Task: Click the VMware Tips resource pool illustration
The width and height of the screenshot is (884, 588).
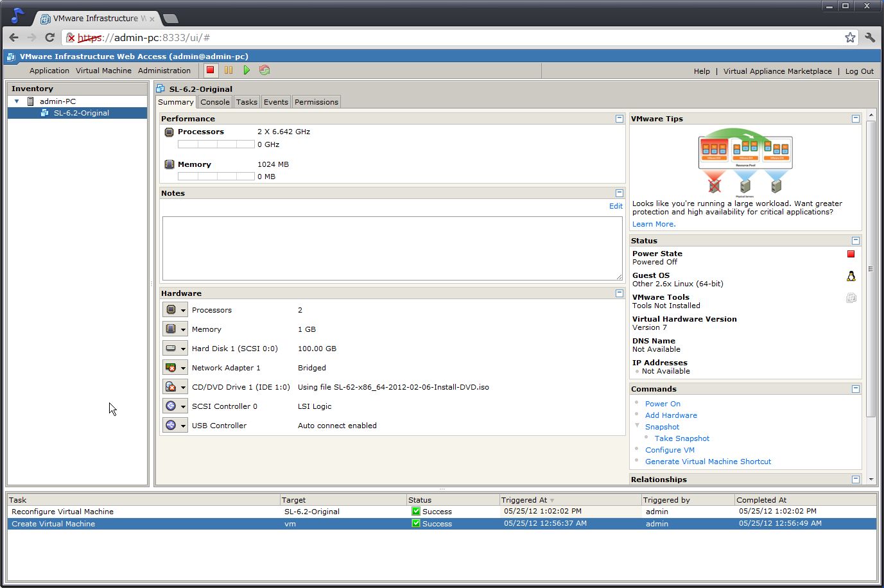Action: (x=745, y=162)
